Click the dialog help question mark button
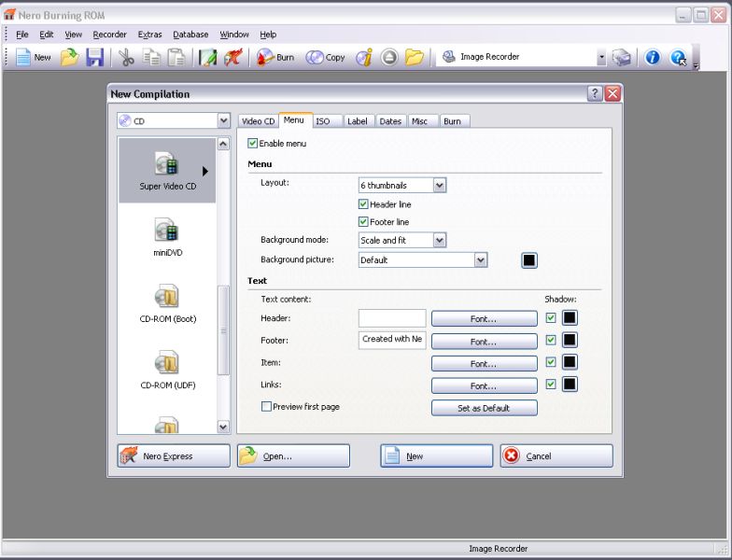The image size is (732, 560). (x=594, y=93)
